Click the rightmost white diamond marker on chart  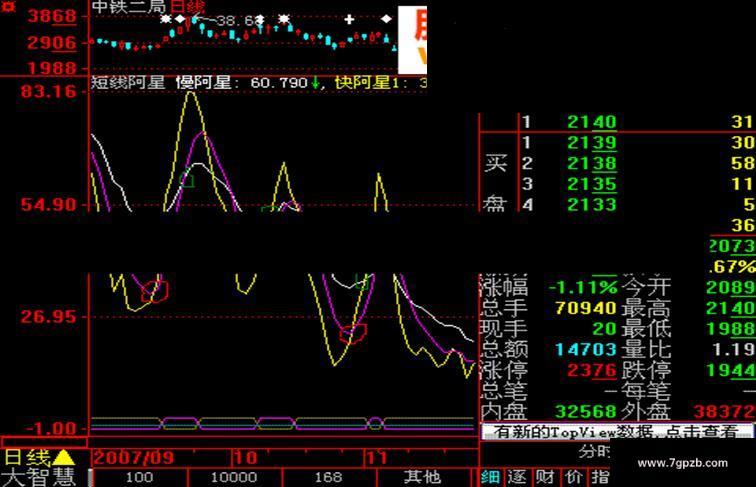click(387, 19)
